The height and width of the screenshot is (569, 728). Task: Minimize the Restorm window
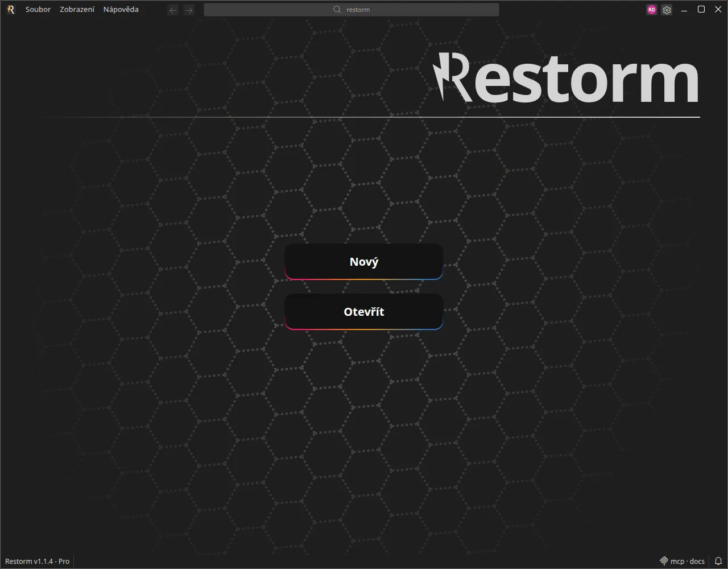tap(684, 10)
